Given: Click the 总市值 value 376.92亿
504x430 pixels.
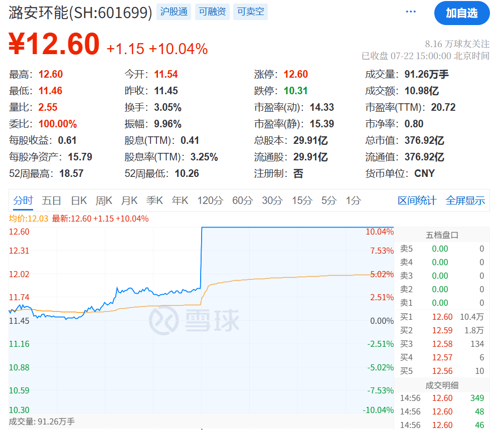Looking at the screenshot, I should 424,140.
